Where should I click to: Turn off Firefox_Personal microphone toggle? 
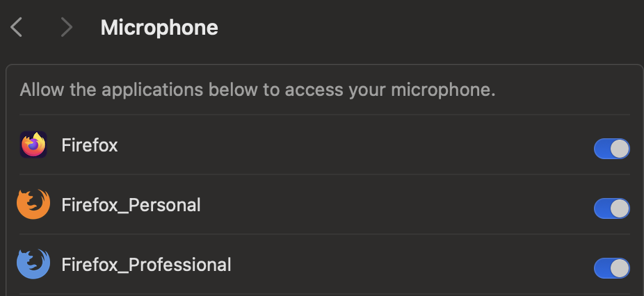[x=611, y=208]
